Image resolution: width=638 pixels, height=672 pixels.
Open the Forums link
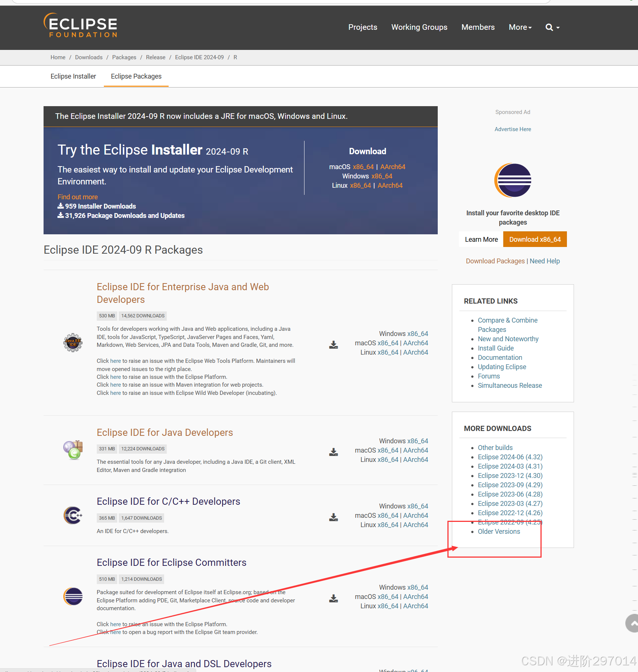tap(489, 376)
